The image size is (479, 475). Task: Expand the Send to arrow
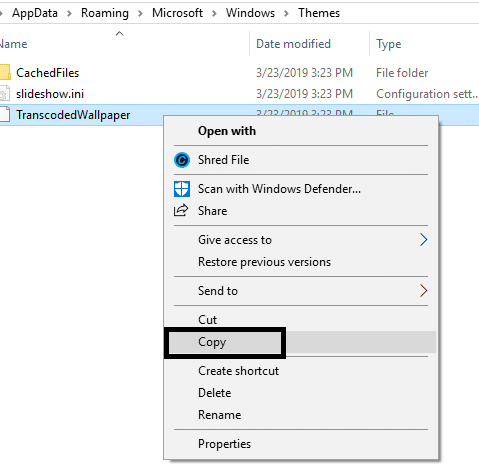point(423,291)
